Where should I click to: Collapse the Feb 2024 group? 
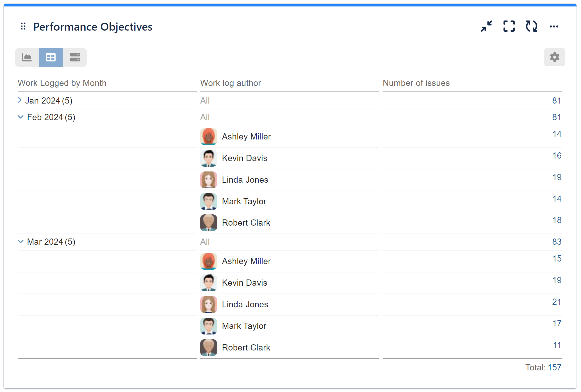[x=20, y=117]
